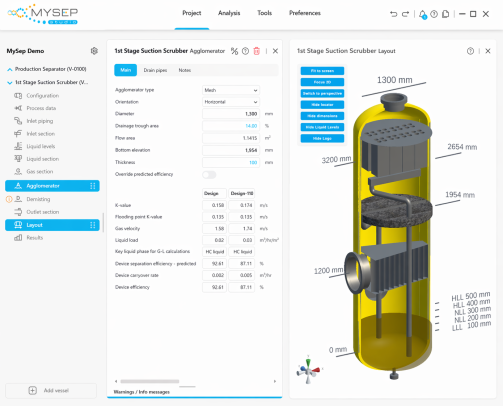Switch to the Notes tab
The width and height of the screenshot is (503, 406).
coord(185,70)
